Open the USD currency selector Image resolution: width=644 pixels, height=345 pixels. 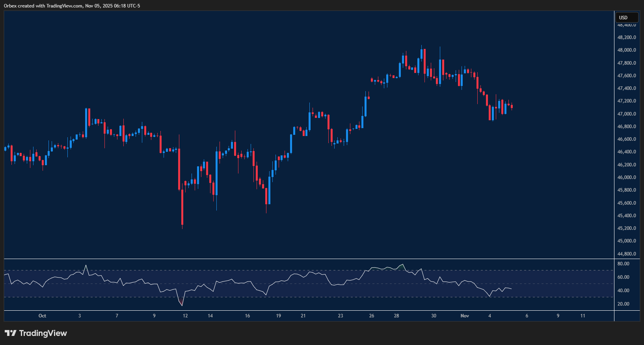(x=626, y=17)
